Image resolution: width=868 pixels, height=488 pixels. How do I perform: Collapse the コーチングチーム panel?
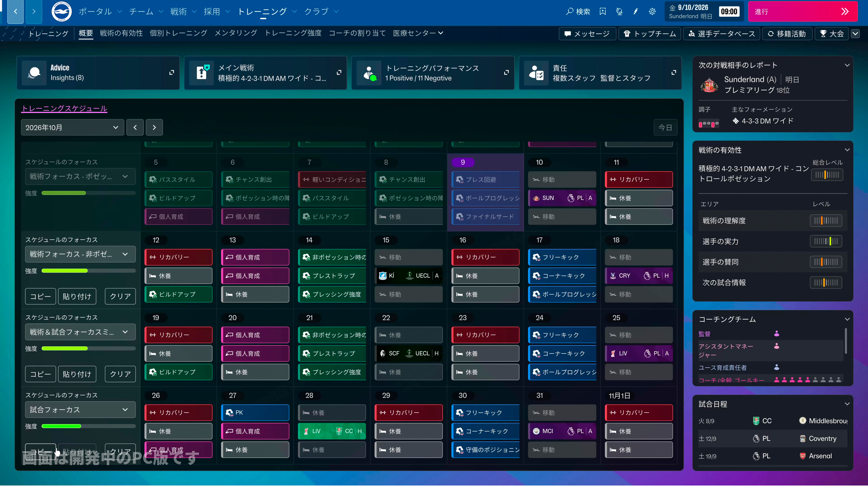pos(847,319)
